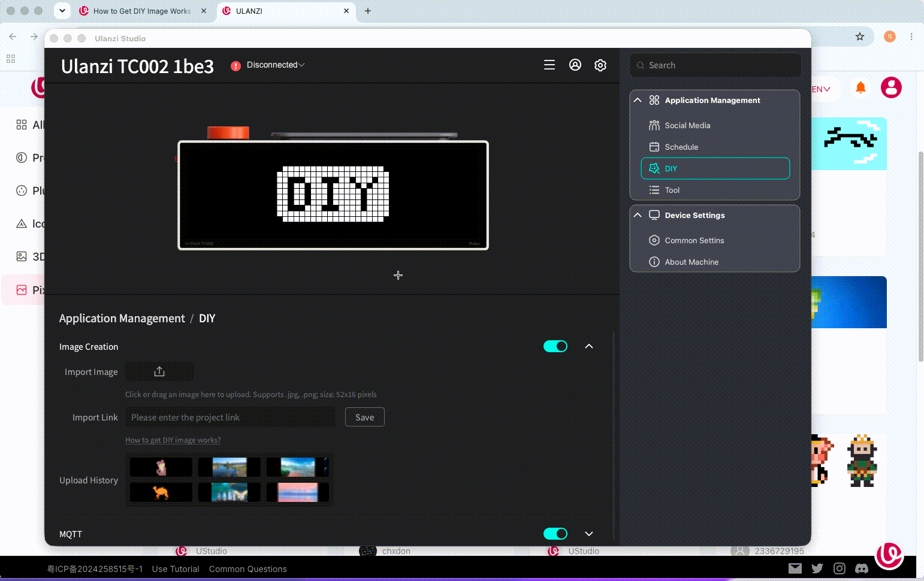The height and width of the screenshot is (581, 924).
Task: Open the Common Questions footer link
Action: click(248, 569)
